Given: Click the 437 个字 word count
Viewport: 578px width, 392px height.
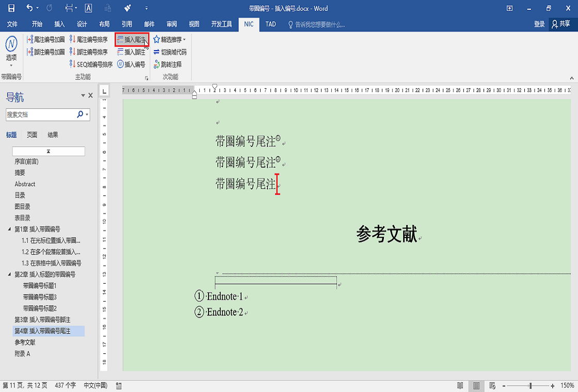Looking at the screenshot, I should [65, 385].
